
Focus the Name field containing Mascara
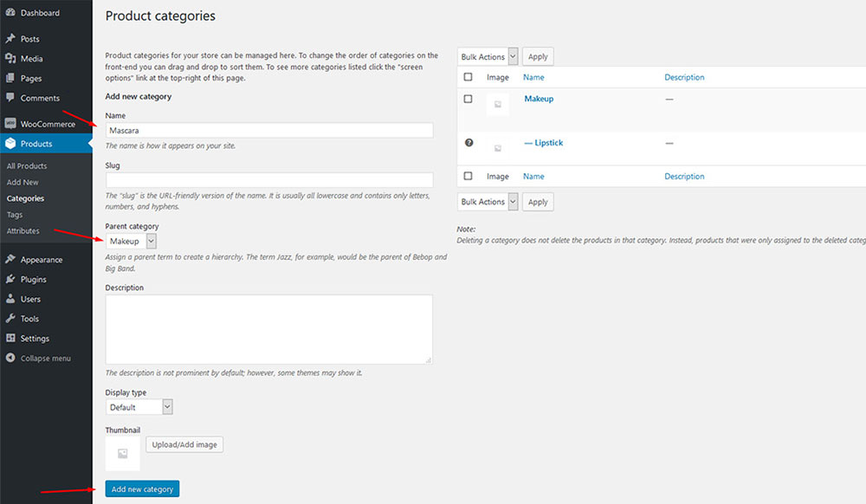tap(269, 130)
